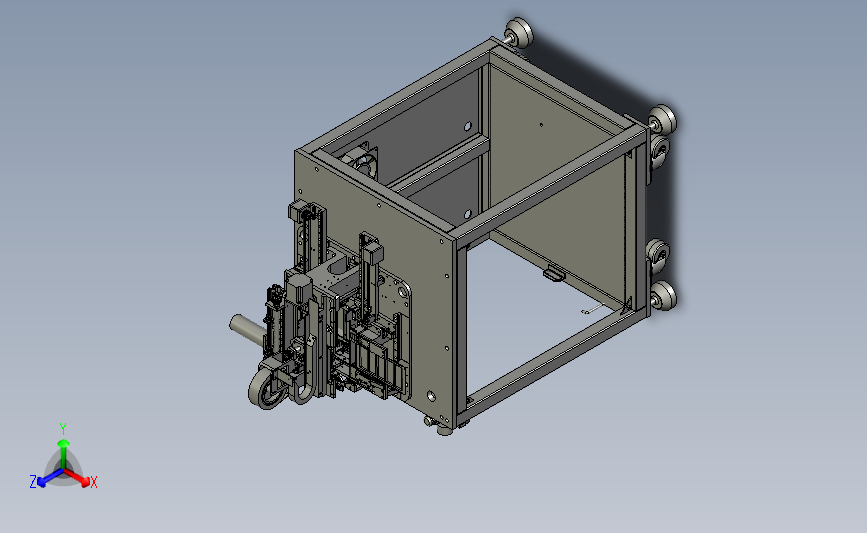The image size is (867, 533).
Task: Select the large caster wheel under the mechanism
Action: coord(268,389)
